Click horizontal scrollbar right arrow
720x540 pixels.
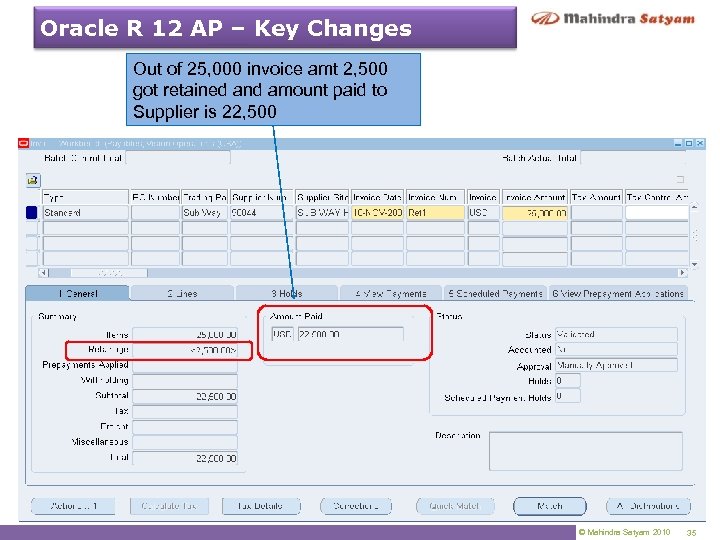[682, 273]
